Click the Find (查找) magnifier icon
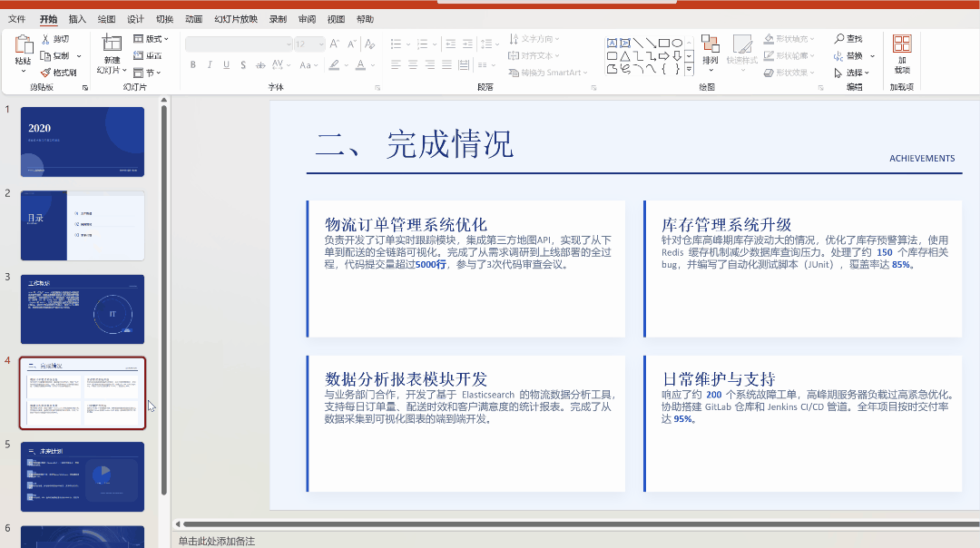 coord(839,39)
